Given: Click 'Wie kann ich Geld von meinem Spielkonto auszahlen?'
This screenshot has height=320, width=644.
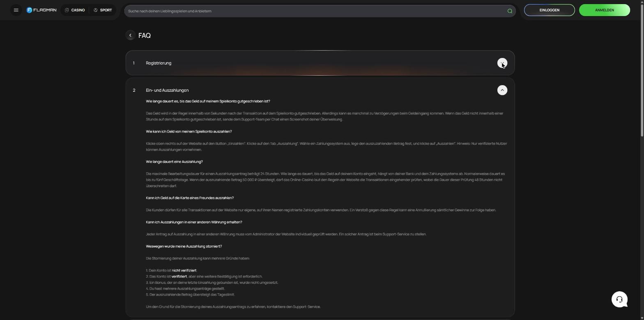Looking at the screenshot, I should [189, 132].
